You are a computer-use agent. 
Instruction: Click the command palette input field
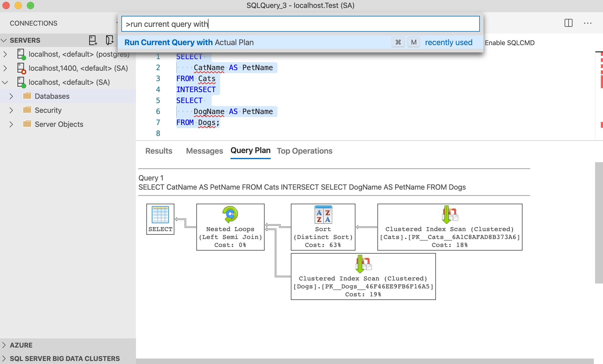pos(300,24)
